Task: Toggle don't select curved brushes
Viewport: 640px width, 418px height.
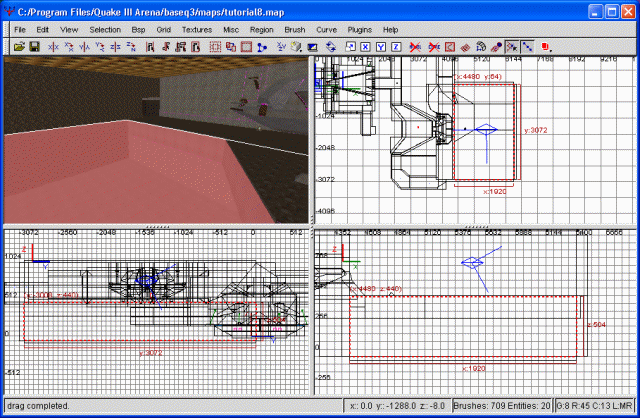Action: click(x=433, y=47)
